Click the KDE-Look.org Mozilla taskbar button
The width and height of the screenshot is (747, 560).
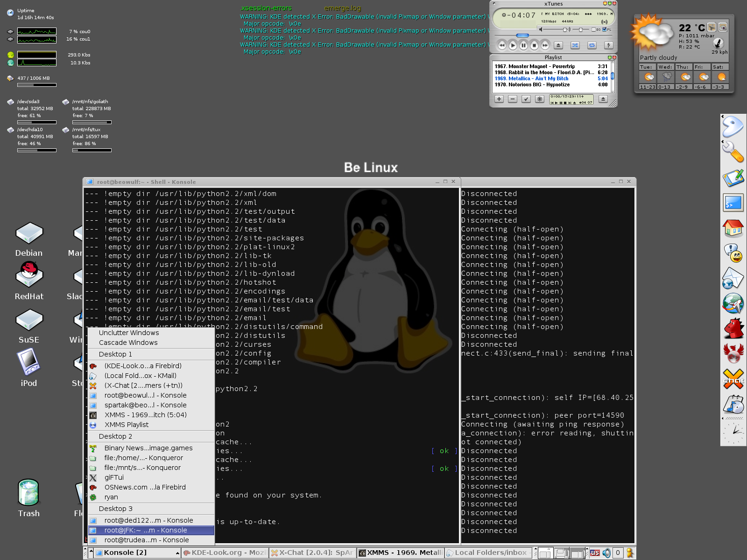[225, 553]
